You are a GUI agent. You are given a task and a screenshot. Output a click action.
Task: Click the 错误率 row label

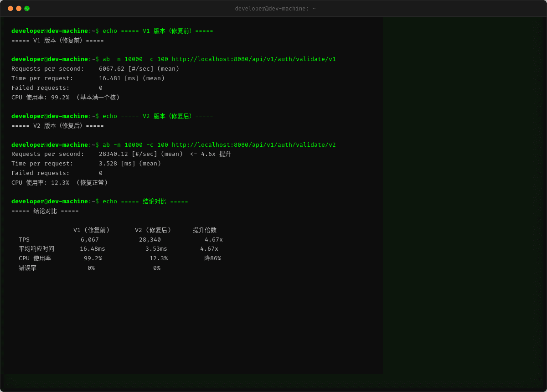click(x=27, y=268)
